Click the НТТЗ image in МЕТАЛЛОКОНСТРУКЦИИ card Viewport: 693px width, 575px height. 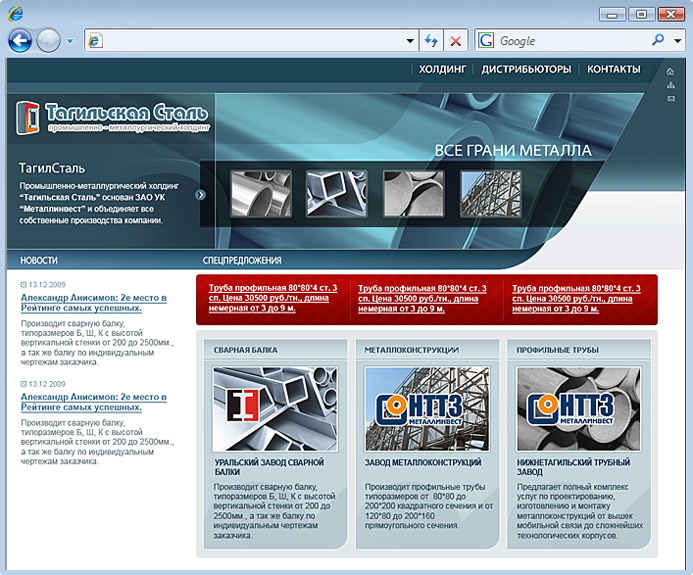tap(427, 409)
